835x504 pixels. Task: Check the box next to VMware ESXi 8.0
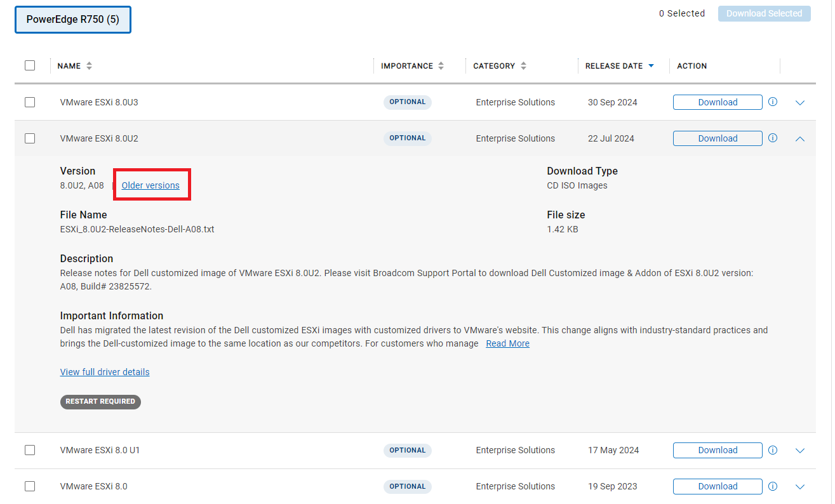[x=30, y=486]
